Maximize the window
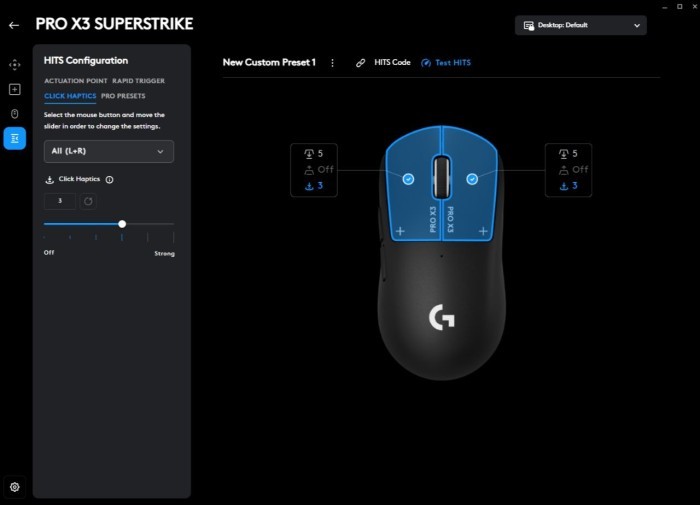The height and width of the screenshot is (505, 700). click(679, 7)
